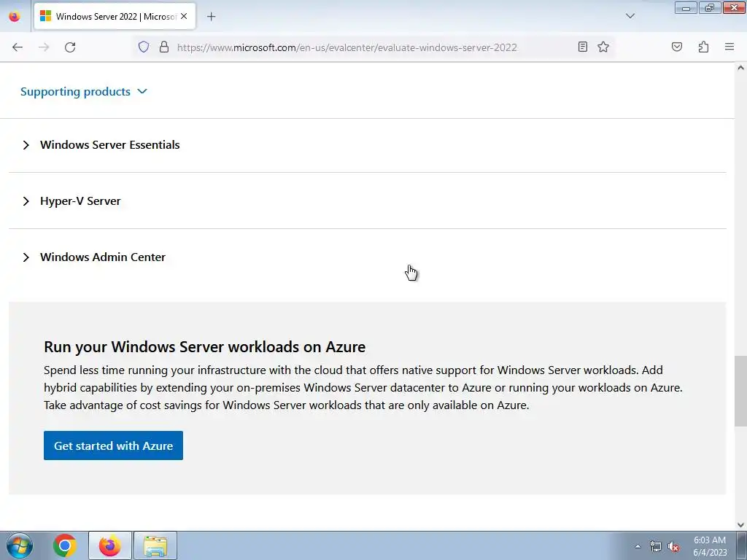The height and width of the screenshot is (560, 747).
Task: Open a new tab with the plus button
Action: pos(211,17)
